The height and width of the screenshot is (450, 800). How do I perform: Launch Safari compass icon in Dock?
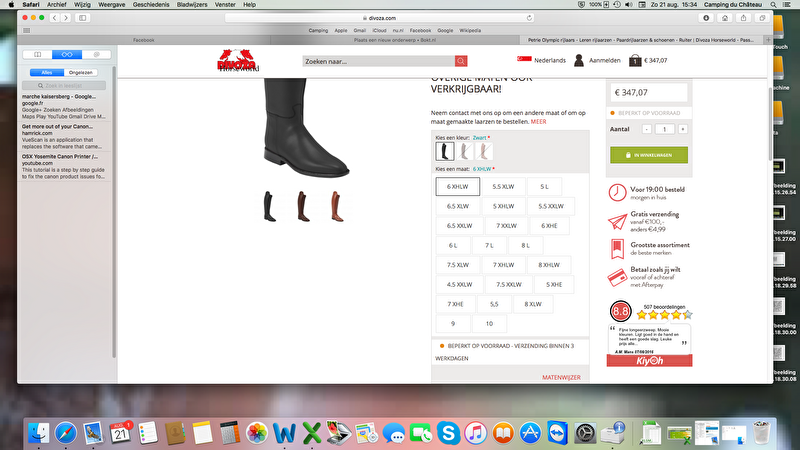click(x=66, y=433)
